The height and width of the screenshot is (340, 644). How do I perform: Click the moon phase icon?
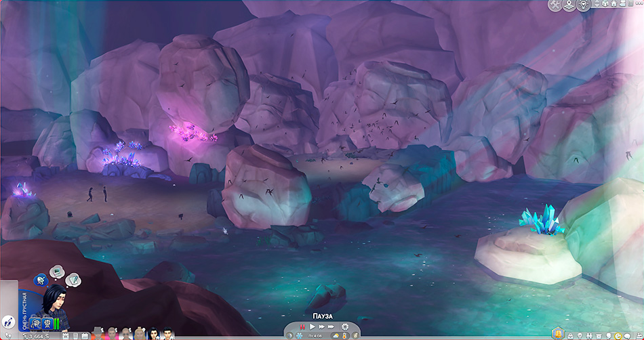pos(289,336)
